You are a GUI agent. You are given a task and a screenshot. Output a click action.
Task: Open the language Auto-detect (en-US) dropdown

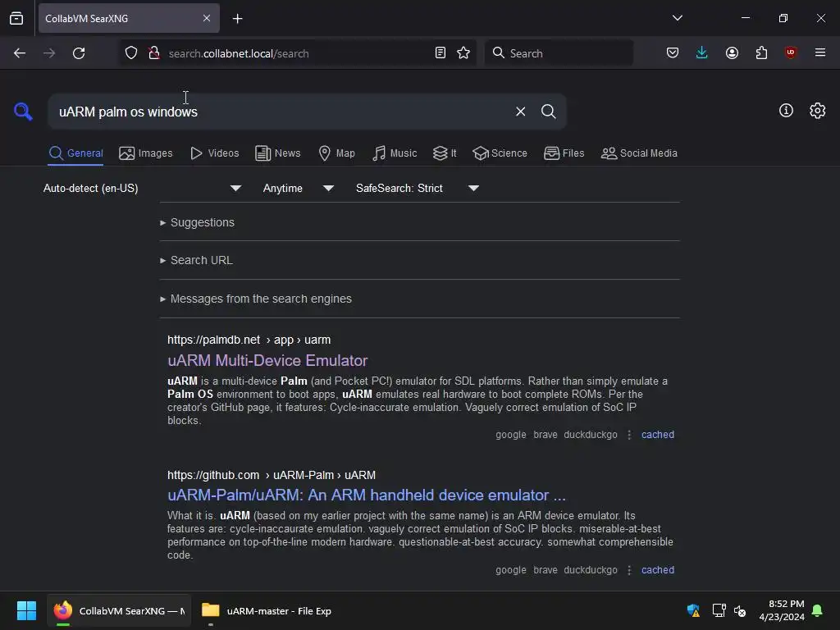(x=142, y=188)
